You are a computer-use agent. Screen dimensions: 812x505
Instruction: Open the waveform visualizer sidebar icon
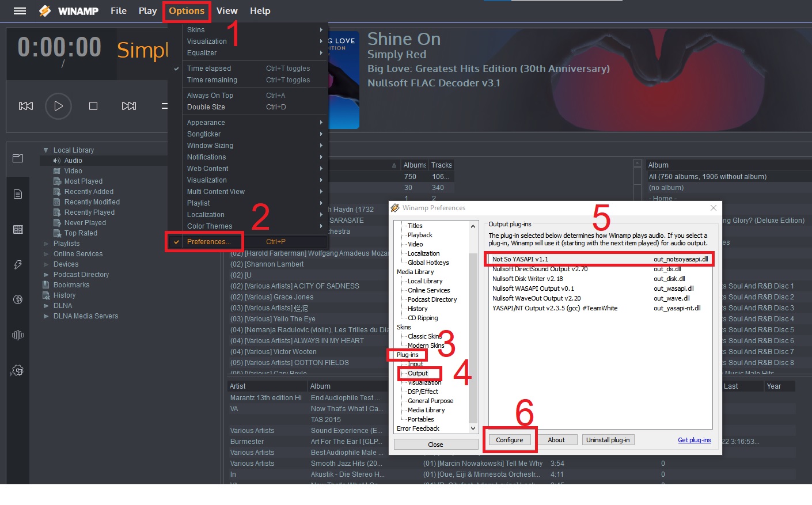coord(18,335)
